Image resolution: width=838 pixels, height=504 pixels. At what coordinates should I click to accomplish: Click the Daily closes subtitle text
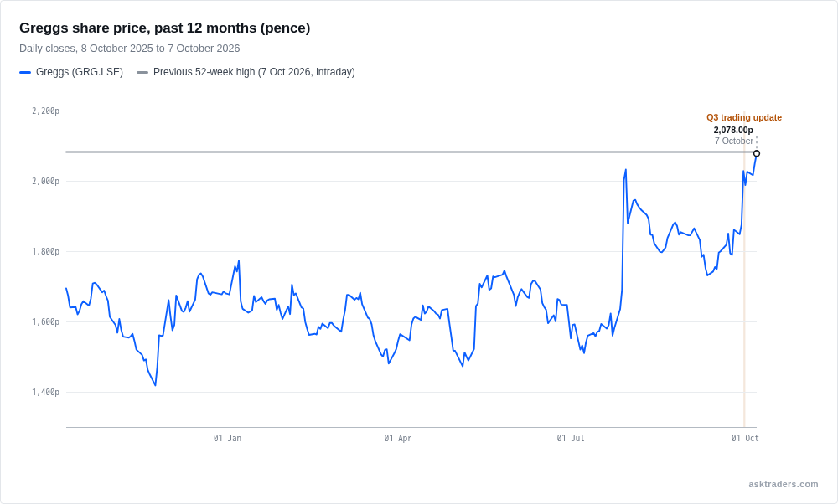[129, 49]
